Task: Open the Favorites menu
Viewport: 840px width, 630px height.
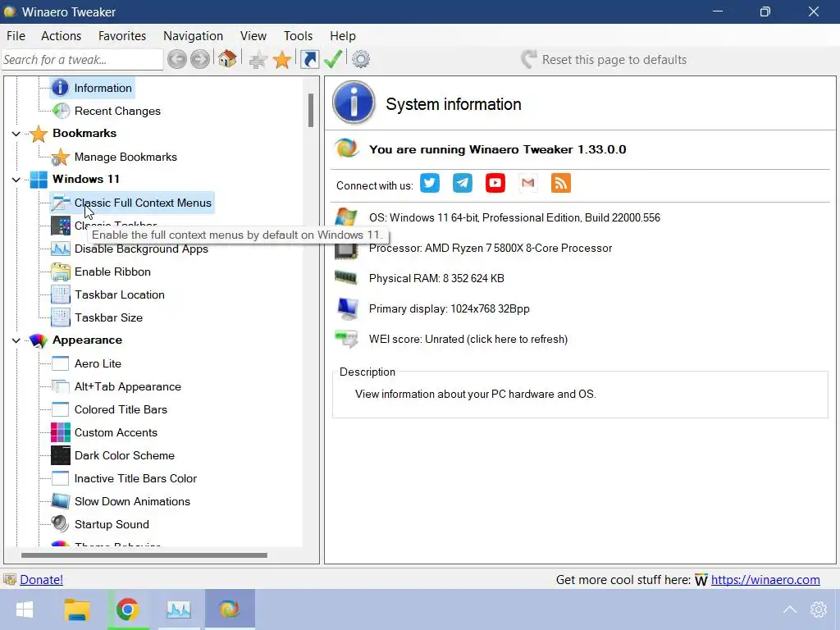Action: coord(122,36)
